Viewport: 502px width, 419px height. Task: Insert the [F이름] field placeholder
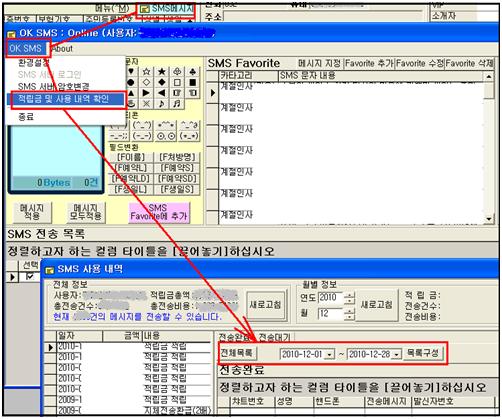[131, 157]
